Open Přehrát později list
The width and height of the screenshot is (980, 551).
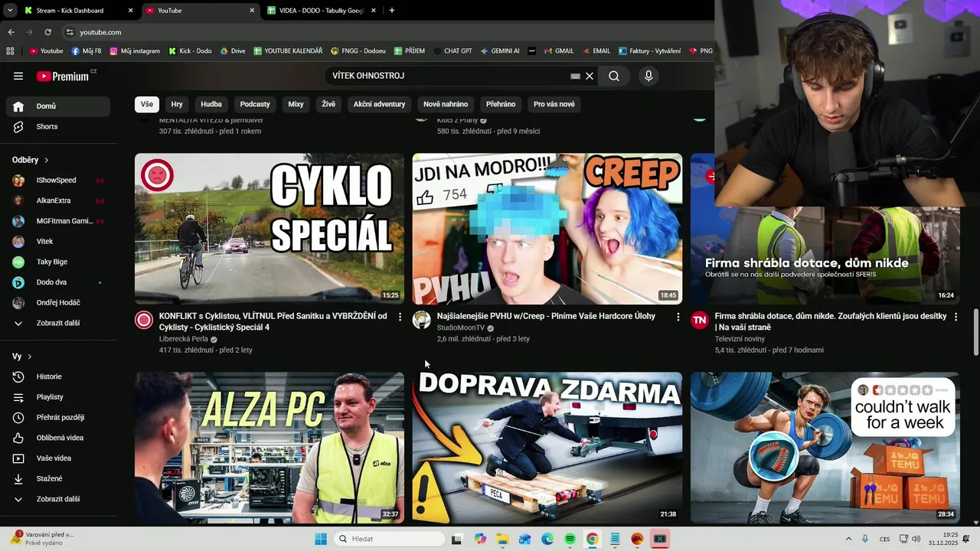pyautogui.click(x=58, y=417)
